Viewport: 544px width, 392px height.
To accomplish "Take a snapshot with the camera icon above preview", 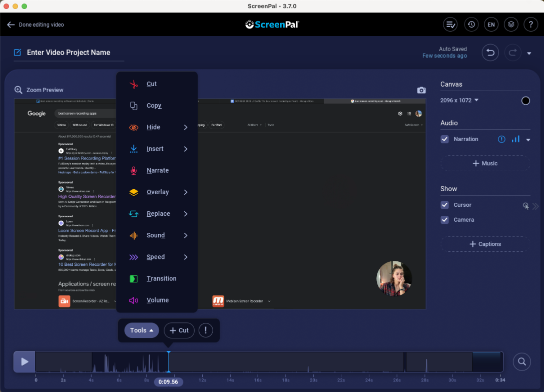I will click(x=421, y=90).
